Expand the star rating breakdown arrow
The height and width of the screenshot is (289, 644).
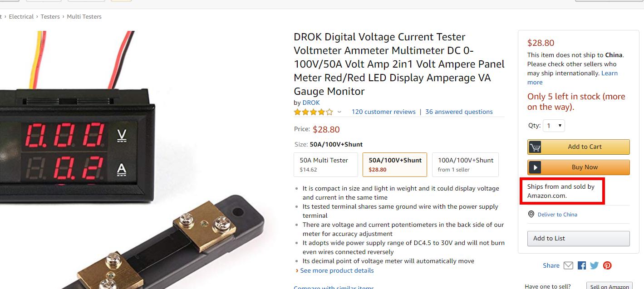[339, 112]
